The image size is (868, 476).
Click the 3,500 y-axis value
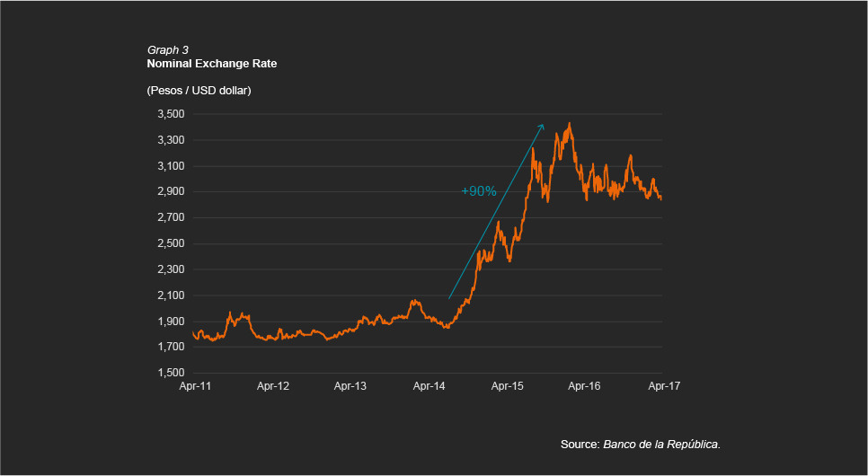171,114
